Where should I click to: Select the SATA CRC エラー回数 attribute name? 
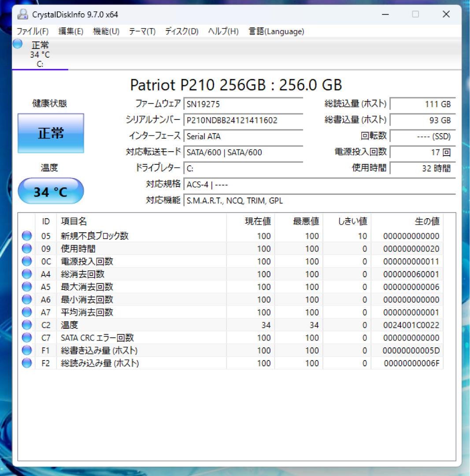pos(97,338)
